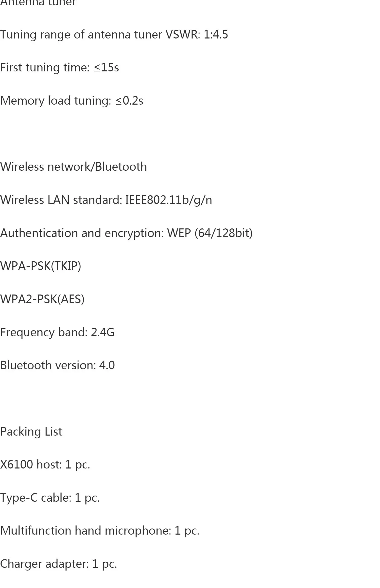Select the ≤0.2s memory tuning value
The height and width of the screenshot is (588, 380).
tap(129, 101)
